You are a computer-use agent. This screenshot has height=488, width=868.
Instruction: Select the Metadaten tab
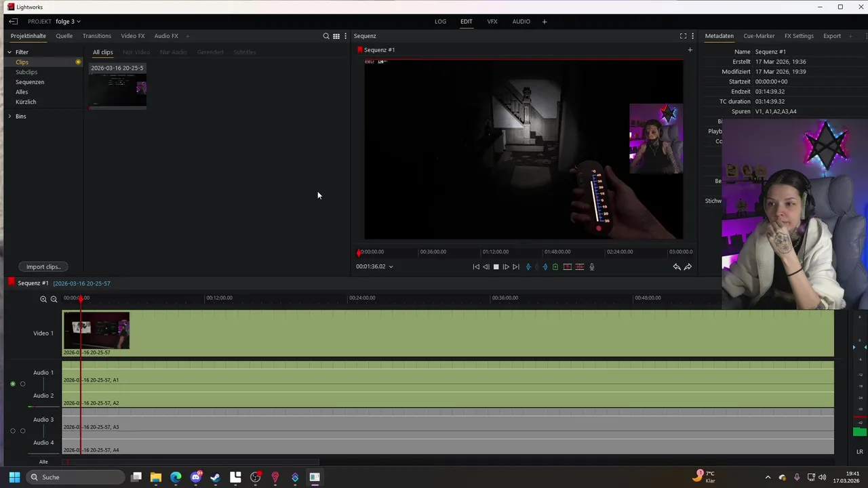point(719,36)
